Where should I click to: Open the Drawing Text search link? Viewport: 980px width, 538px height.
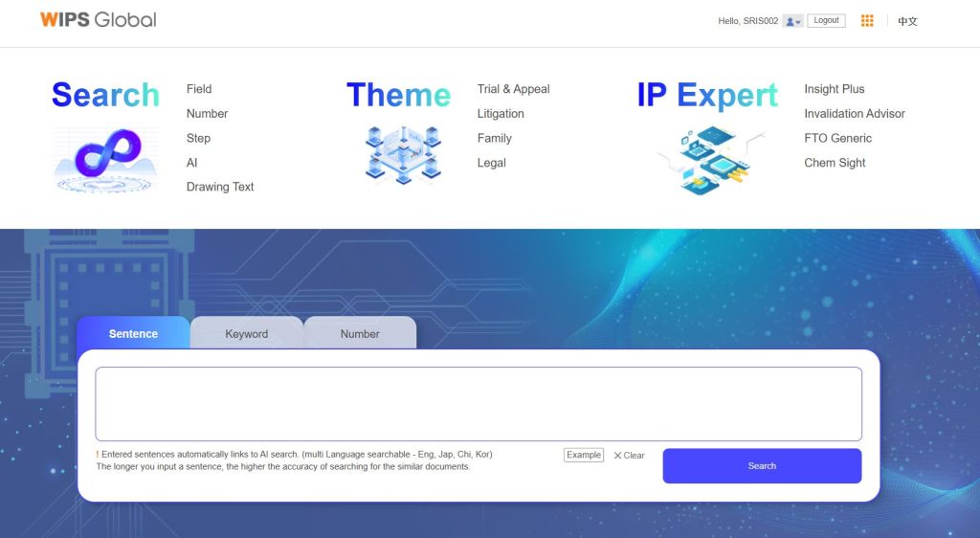(220, 187)
